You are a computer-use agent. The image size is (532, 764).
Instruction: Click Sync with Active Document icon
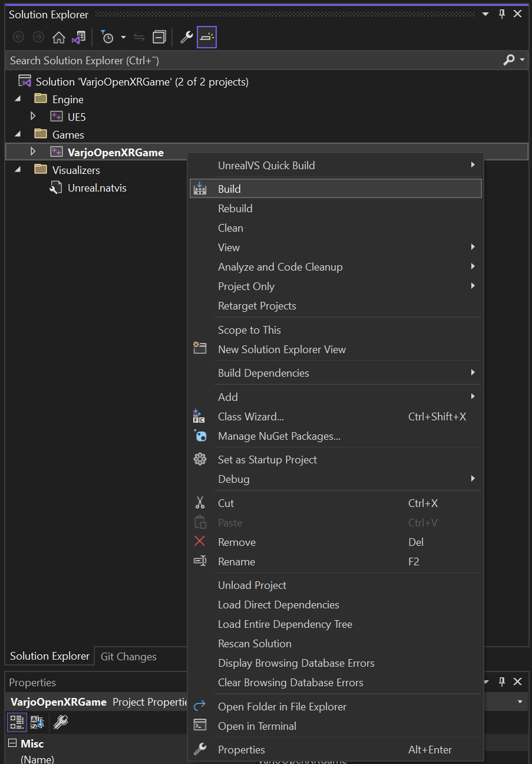(x=139, y=37)
